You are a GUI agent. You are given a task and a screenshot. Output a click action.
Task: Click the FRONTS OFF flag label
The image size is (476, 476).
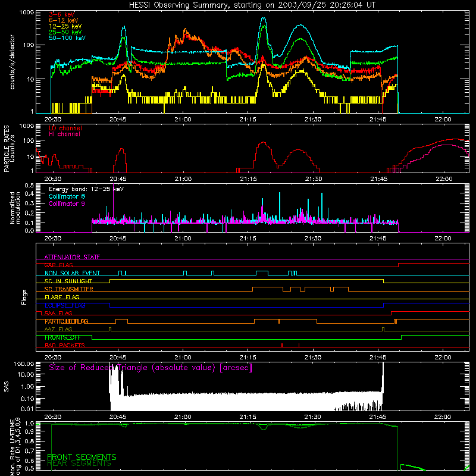[x=62, y=337]
